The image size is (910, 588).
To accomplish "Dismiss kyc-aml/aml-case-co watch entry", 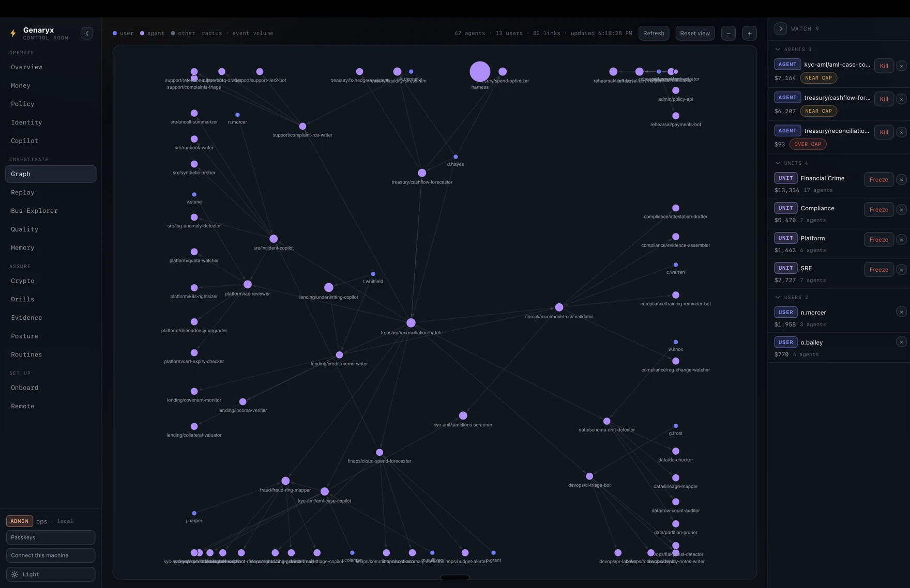I will (x=901, y=66).
